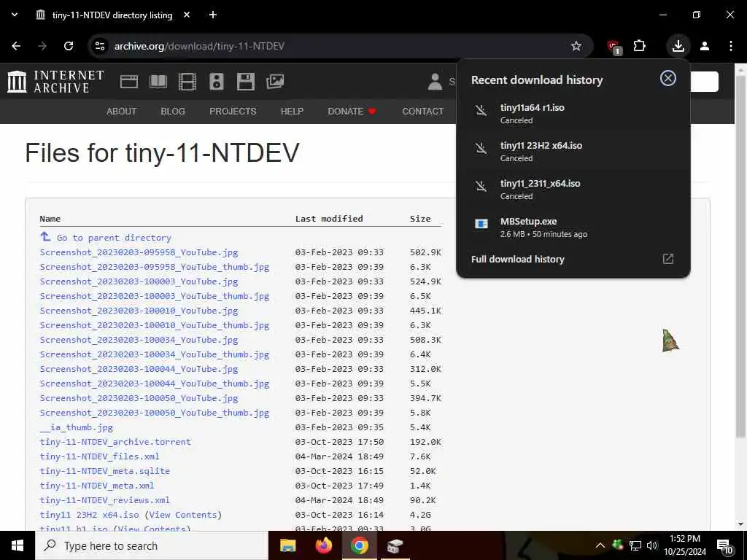Open the tab search dropdown arrow
This screenshot has height=560, width=747.
point(15,15)
